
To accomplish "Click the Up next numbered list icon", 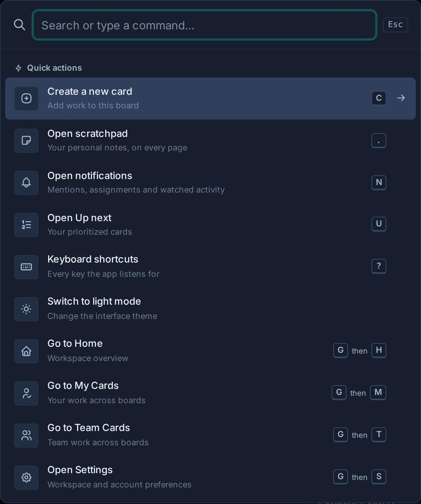I will [x=26, y=225].
